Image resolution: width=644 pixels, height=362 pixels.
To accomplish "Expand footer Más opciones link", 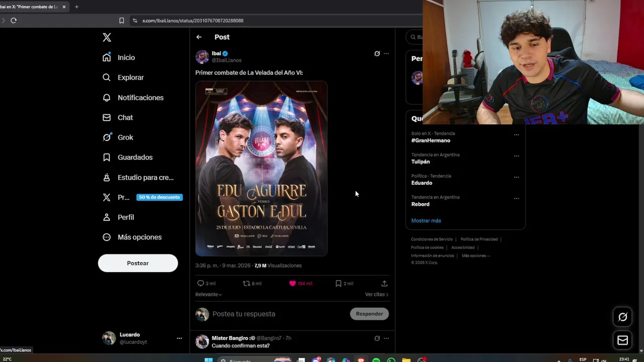I will [x=475, y=255].
